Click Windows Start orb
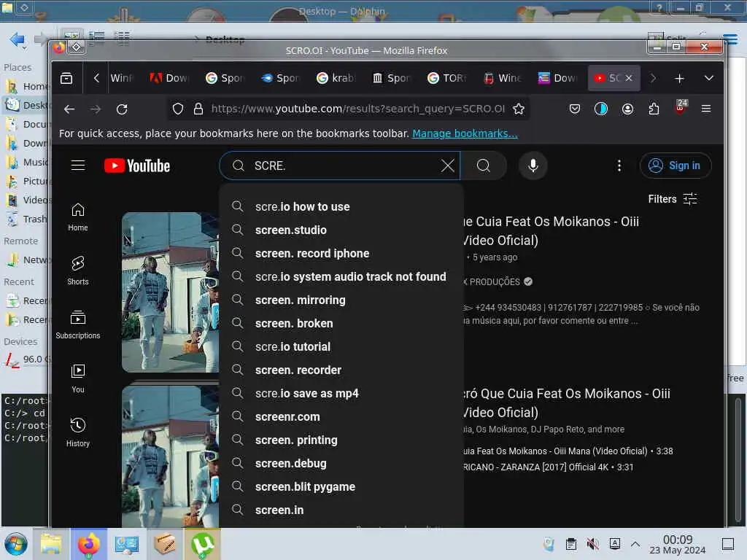747x560 pixels. coord(16,544)
